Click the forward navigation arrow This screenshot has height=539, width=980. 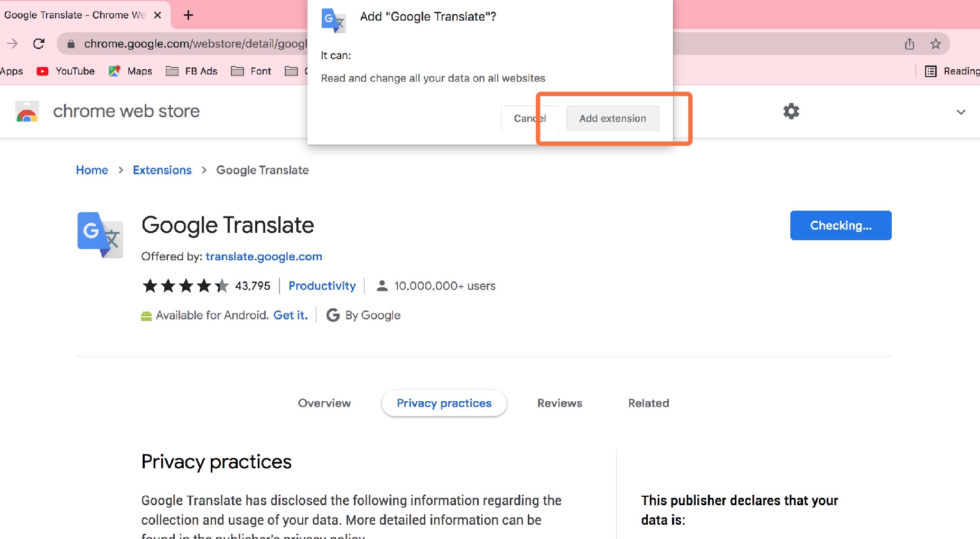click(x=13, y=44)
